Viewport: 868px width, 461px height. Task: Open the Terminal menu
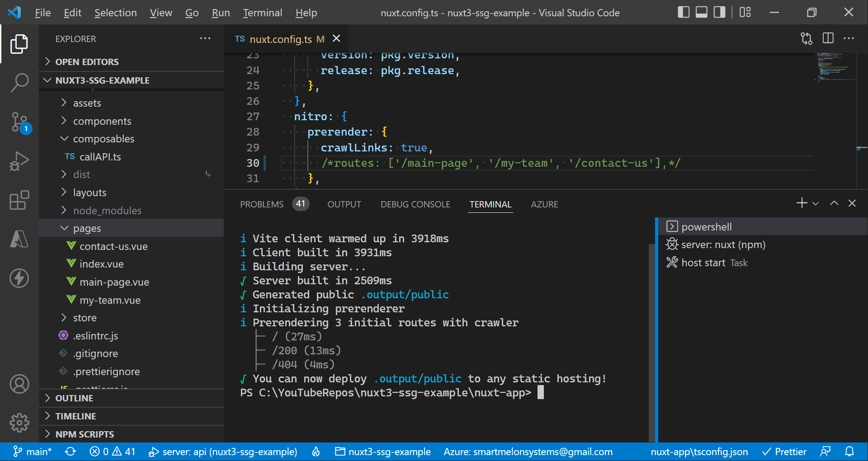[262, 13]
